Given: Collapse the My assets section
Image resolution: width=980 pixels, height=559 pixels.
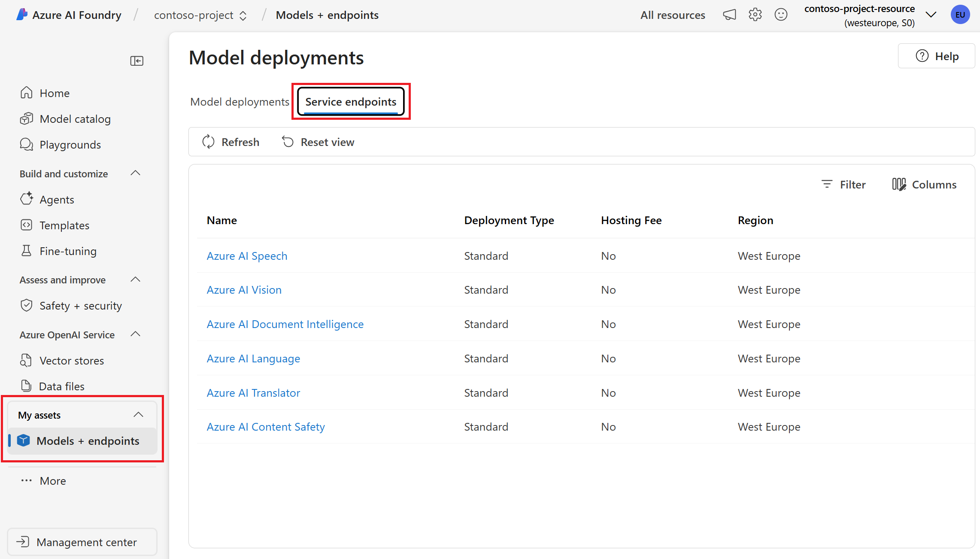Looking at the screenshot, I should (x=138, y=415).
